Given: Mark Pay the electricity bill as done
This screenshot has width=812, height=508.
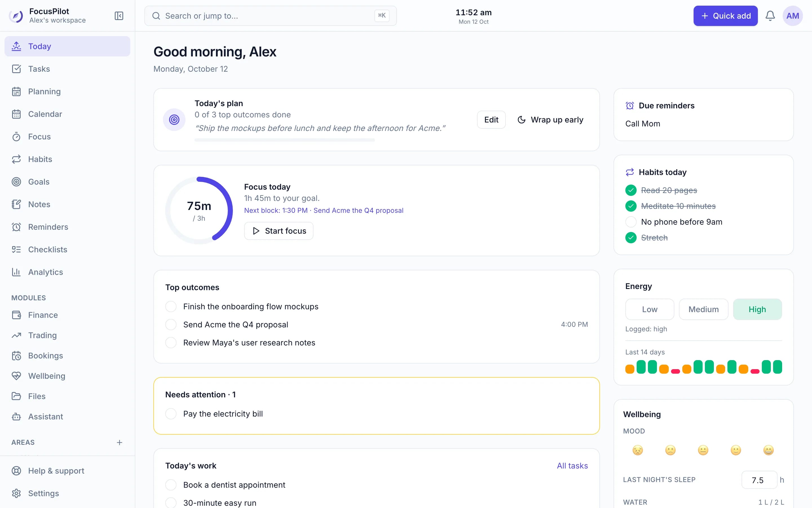Looking at the screenshot, I should tap(171, 413).
